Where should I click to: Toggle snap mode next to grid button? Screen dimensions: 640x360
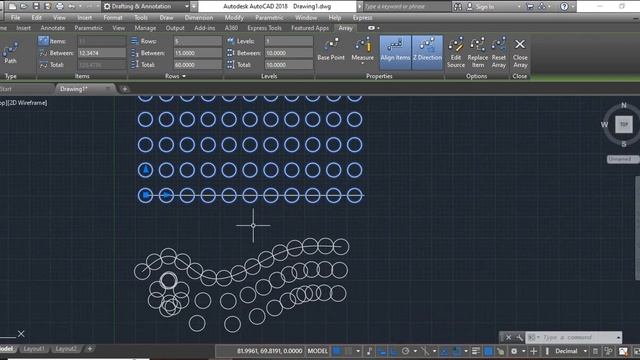348,351
